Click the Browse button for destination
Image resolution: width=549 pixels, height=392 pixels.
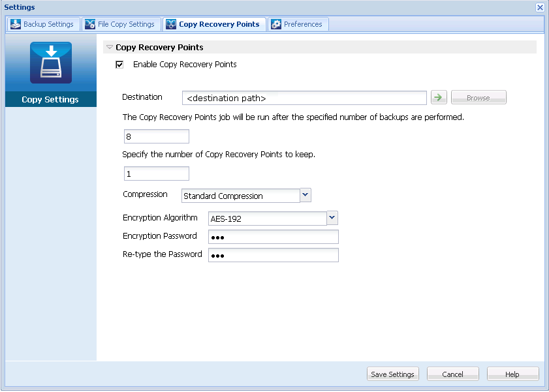click(x=478, y=97)
